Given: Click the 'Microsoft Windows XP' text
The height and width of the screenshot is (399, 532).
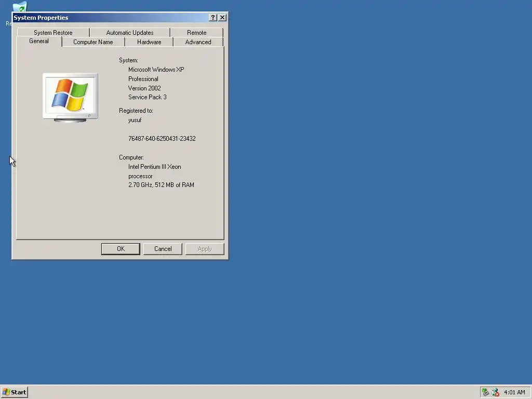Looking at the screenshot, I should point(156,70).
